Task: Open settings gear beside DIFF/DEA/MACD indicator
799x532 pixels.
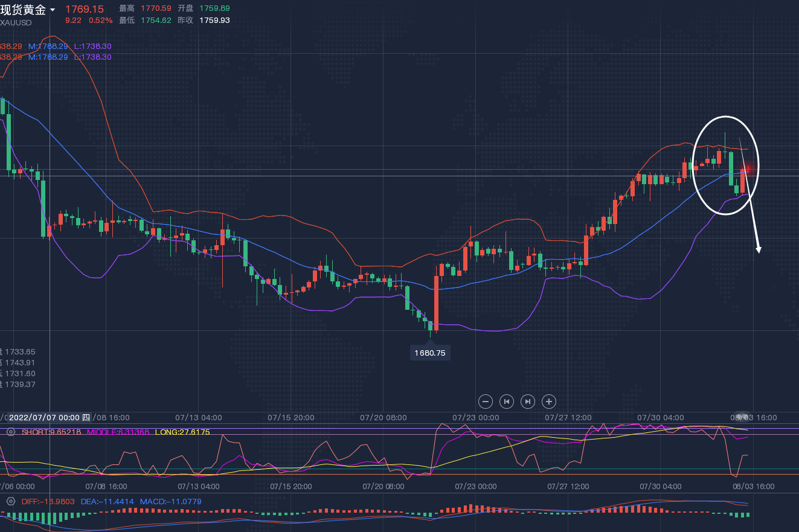Action: coord(10,502)
